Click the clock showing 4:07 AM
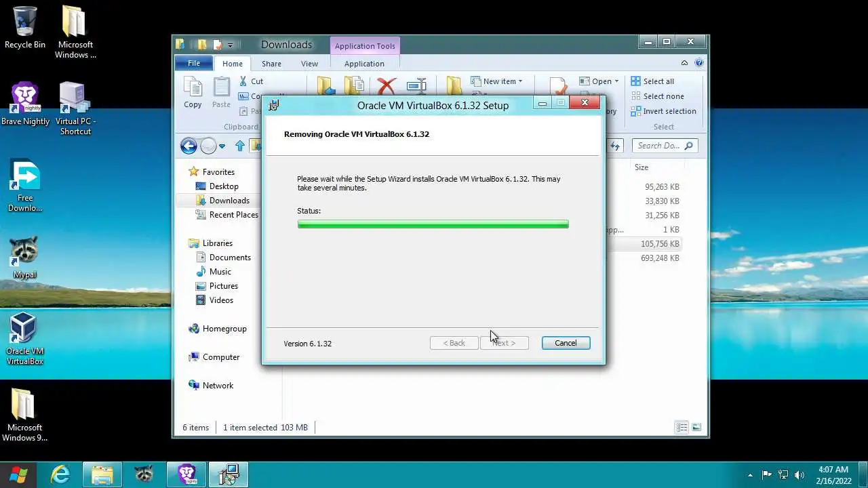Image resolution: width=868 pixels, height=488 pixels. point(833,470)
